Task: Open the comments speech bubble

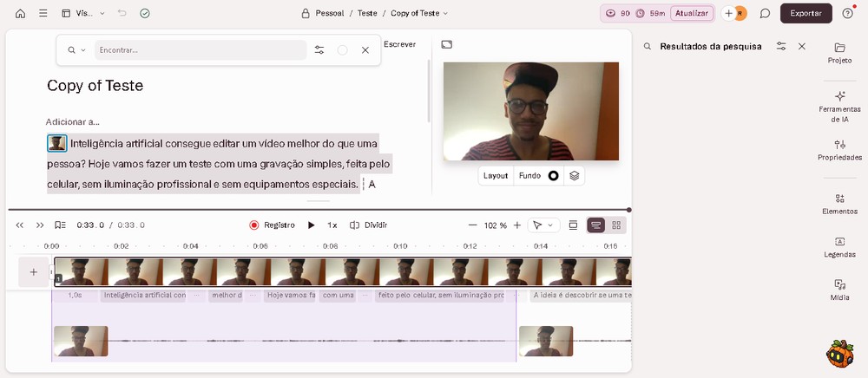Action: pos(765,13)
